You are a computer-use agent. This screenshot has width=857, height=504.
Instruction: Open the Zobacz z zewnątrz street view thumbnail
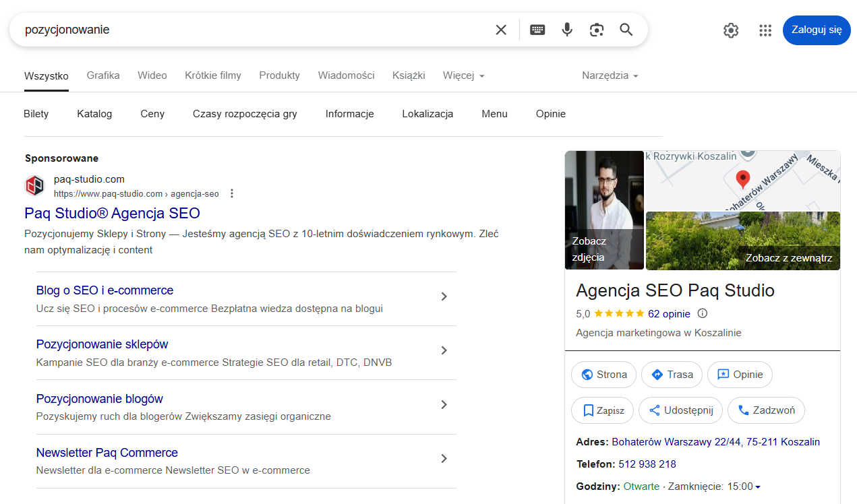(x=743, y=241)
